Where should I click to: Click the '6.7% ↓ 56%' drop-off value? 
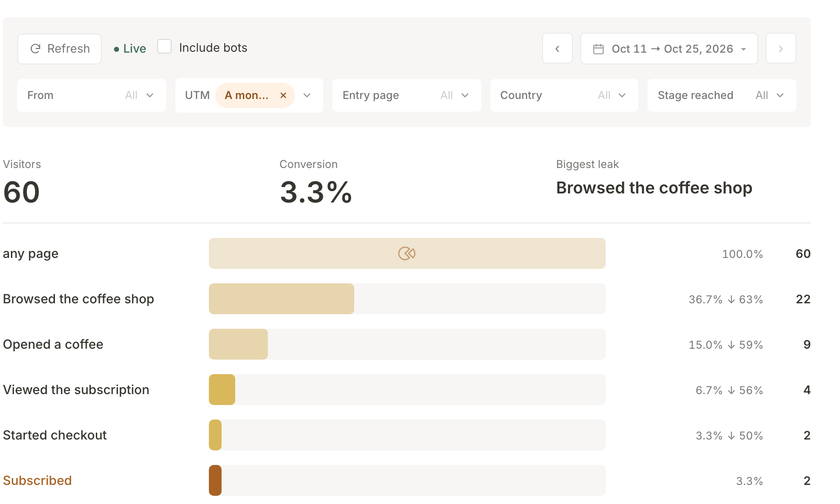point(729,390)
